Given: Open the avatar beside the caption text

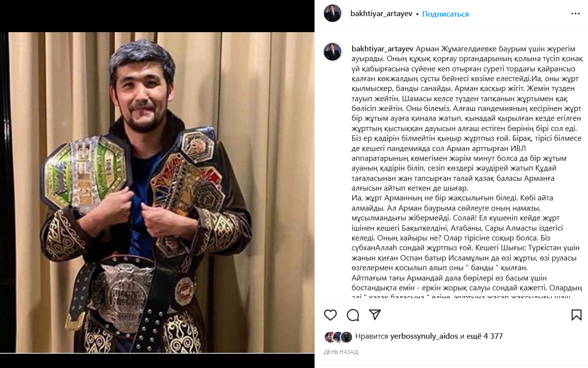Looking at the screenshot, I should tap(333, 52).
